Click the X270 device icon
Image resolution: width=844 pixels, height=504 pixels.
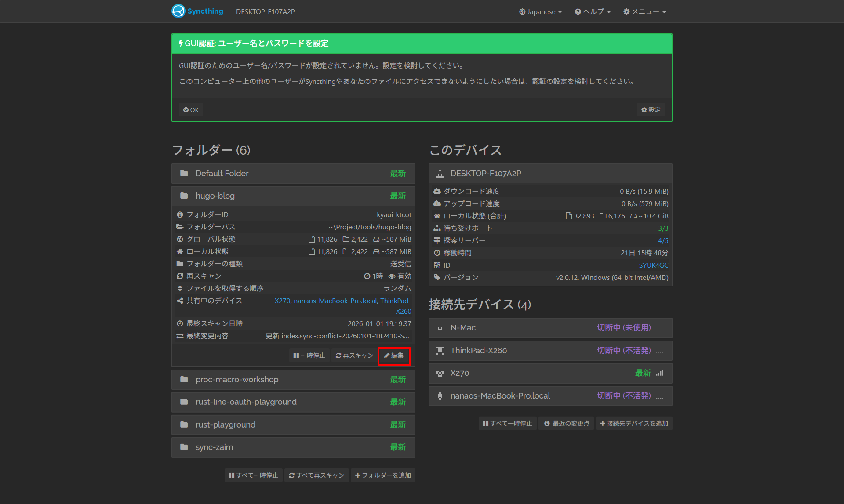pos(440,373)
